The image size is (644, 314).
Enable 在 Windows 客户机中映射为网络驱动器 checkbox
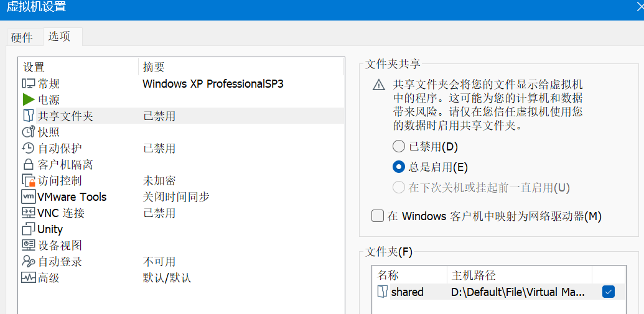[378, 216]
